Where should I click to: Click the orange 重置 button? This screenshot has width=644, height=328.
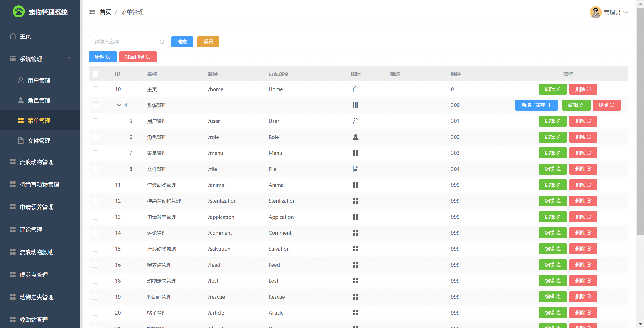(x=208, y=42)
